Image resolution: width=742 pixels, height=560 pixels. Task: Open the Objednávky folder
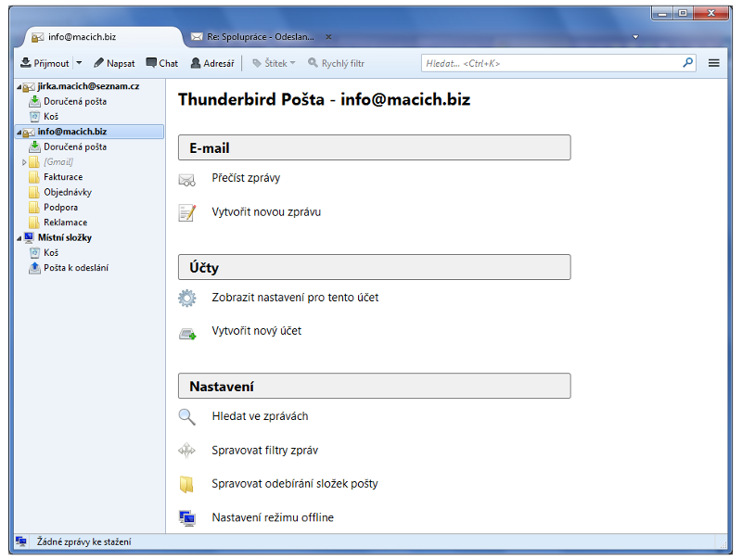tap(68, 192)
